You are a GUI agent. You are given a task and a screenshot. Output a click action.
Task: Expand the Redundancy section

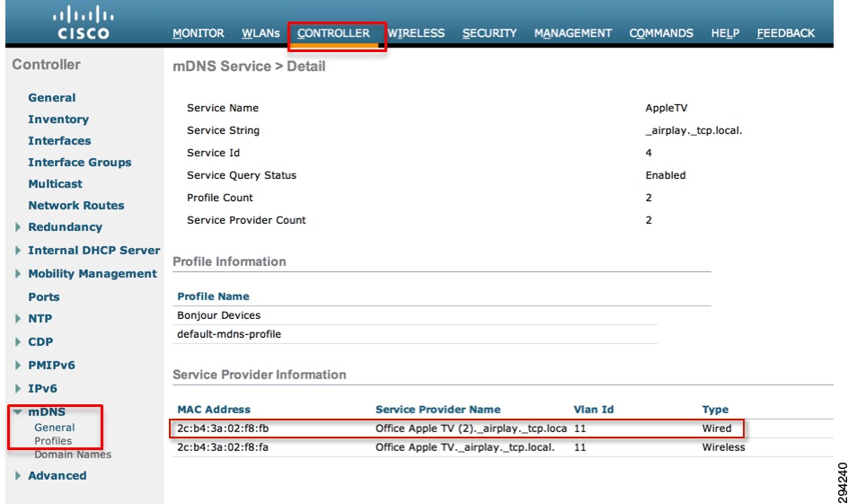18,227
